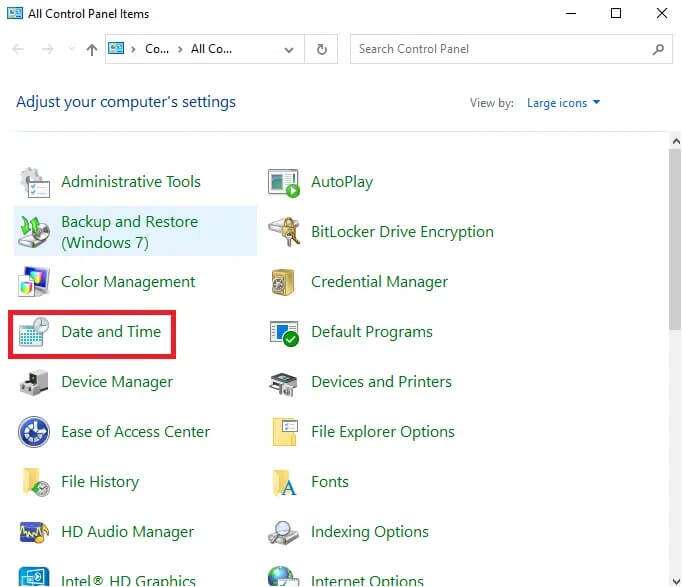
Task: Open the Default Programs icon
Action: [284, 334]
